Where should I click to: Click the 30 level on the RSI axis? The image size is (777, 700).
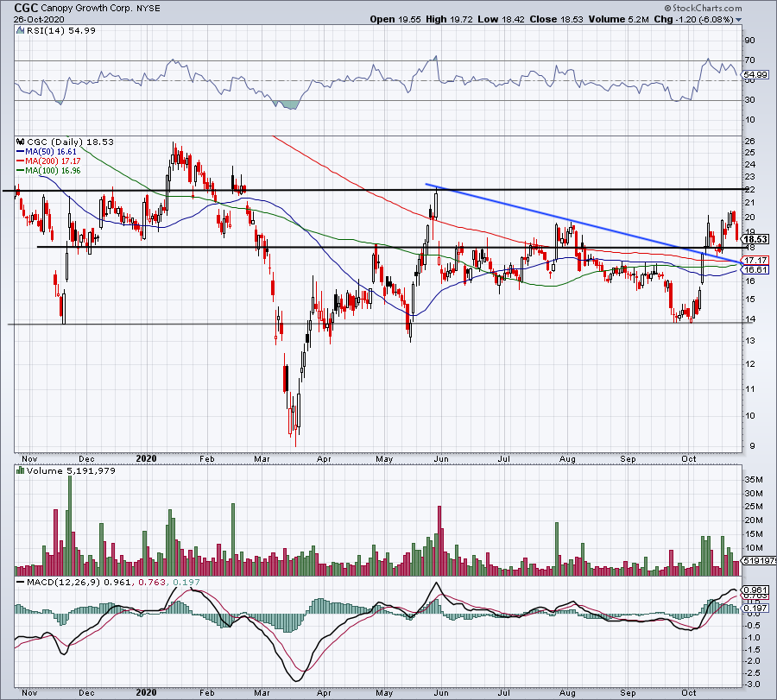coord(749,100)
